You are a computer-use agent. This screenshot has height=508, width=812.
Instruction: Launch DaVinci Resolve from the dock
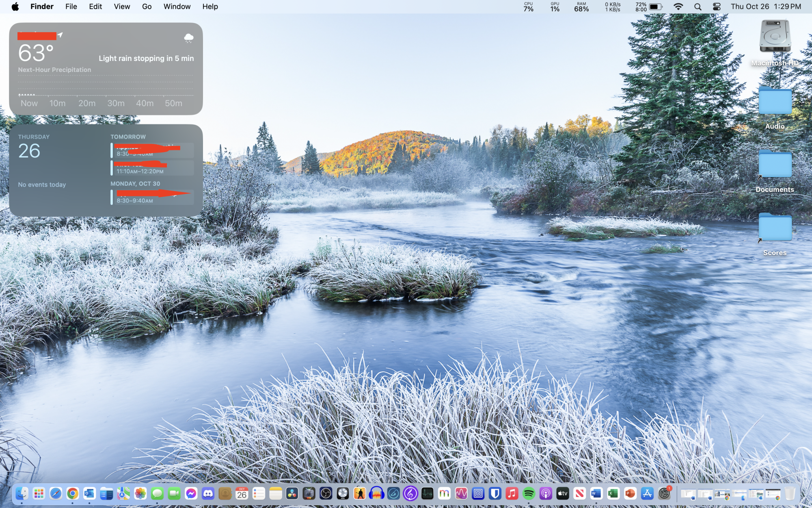(x=292, y=494)
